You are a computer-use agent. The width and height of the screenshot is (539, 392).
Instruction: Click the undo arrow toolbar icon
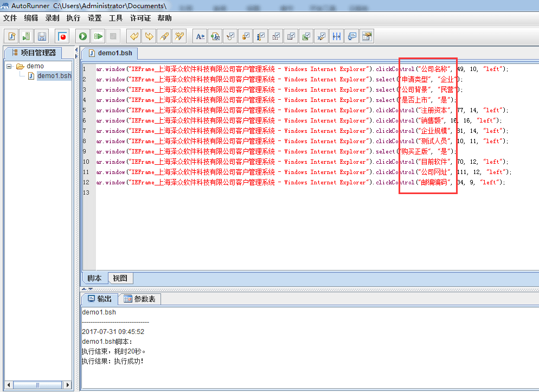click(133, 36)
